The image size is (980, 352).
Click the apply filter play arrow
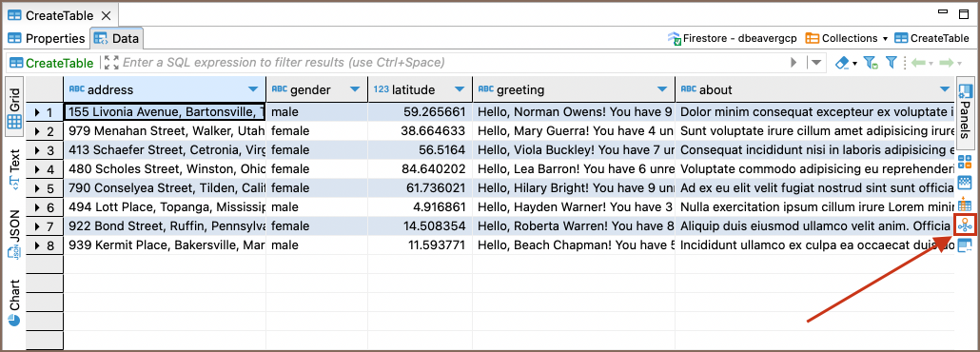coord(794,63)
